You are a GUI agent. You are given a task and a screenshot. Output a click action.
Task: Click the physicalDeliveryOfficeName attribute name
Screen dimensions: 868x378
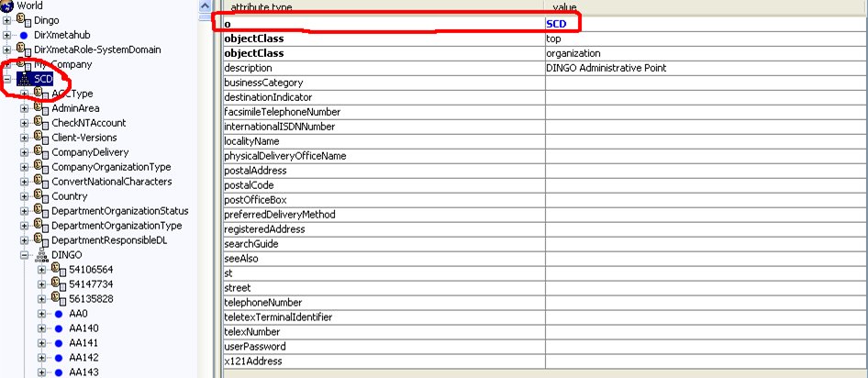[x=285, y=156]
